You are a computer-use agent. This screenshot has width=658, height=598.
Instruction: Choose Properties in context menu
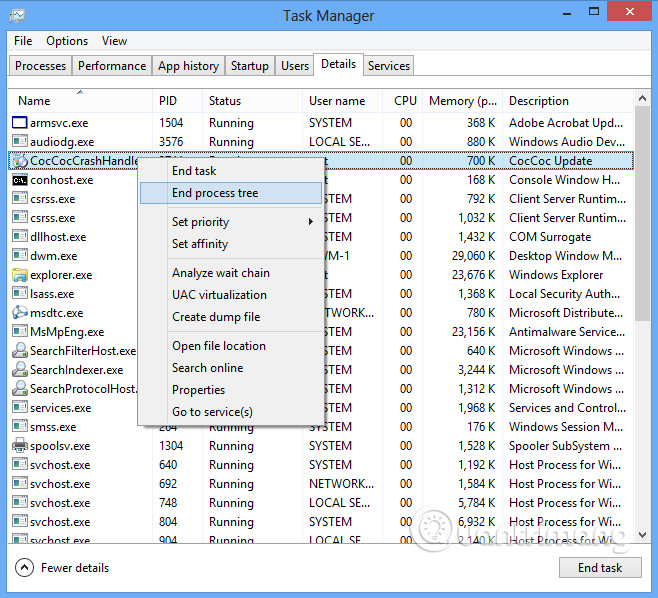click(231, 390)
